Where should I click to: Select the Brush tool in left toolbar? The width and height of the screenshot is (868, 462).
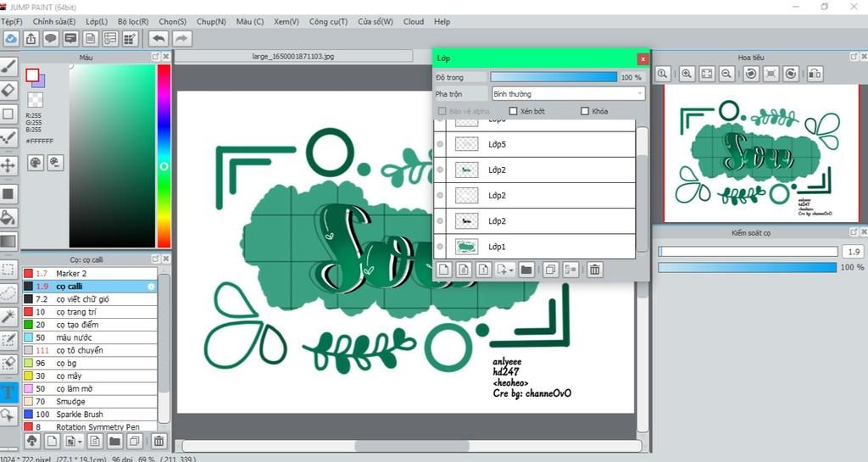click(x=8, y=68)
